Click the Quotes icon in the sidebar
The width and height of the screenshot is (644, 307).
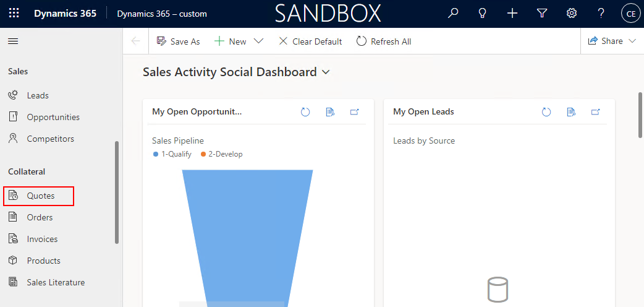tap(13, 196)
